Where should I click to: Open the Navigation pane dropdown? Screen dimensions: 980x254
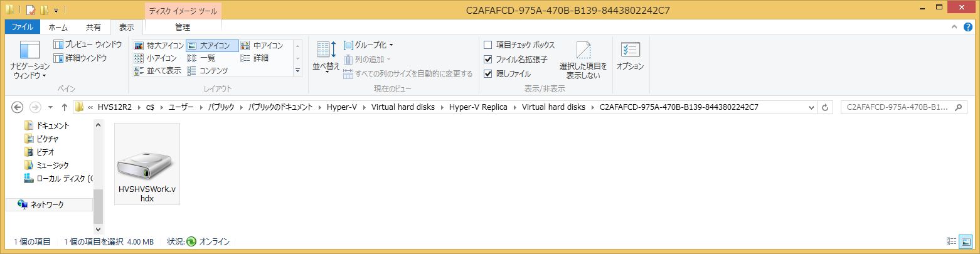(29, 61)
